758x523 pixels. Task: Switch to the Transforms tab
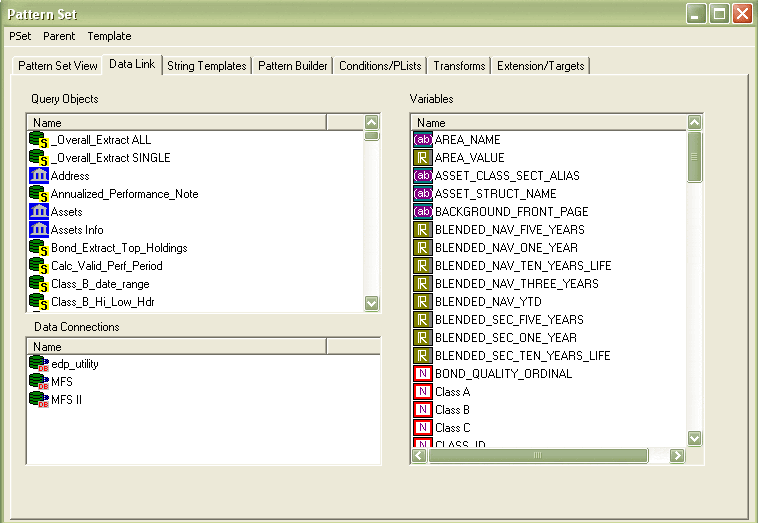[x=459, y=66]
